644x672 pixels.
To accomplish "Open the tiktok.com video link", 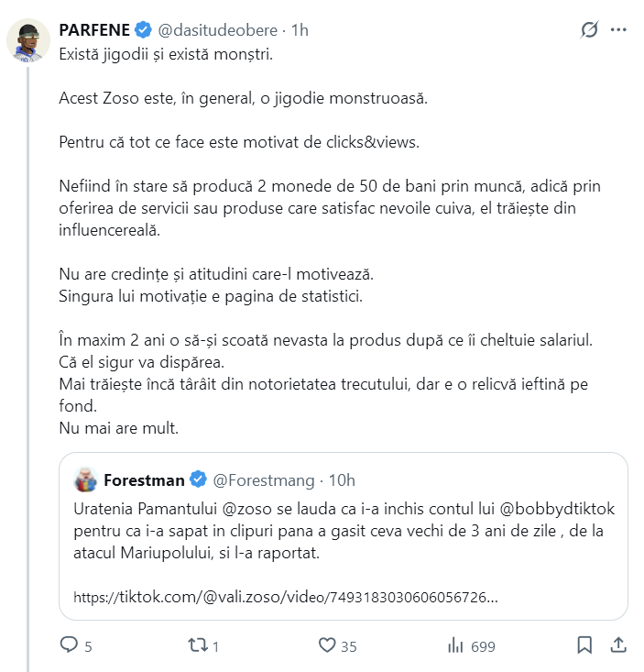I will tap(285, 597).
